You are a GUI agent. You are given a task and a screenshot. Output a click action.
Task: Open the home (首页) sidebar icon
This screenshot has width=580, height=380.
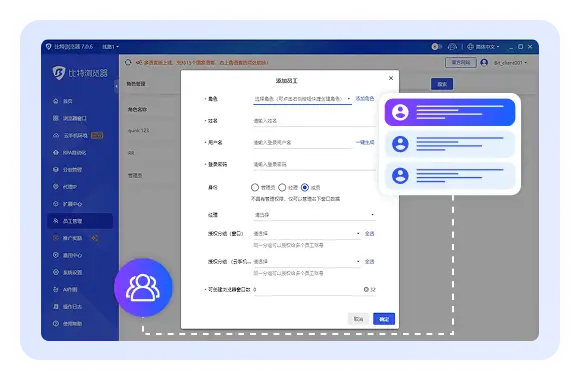55,101
